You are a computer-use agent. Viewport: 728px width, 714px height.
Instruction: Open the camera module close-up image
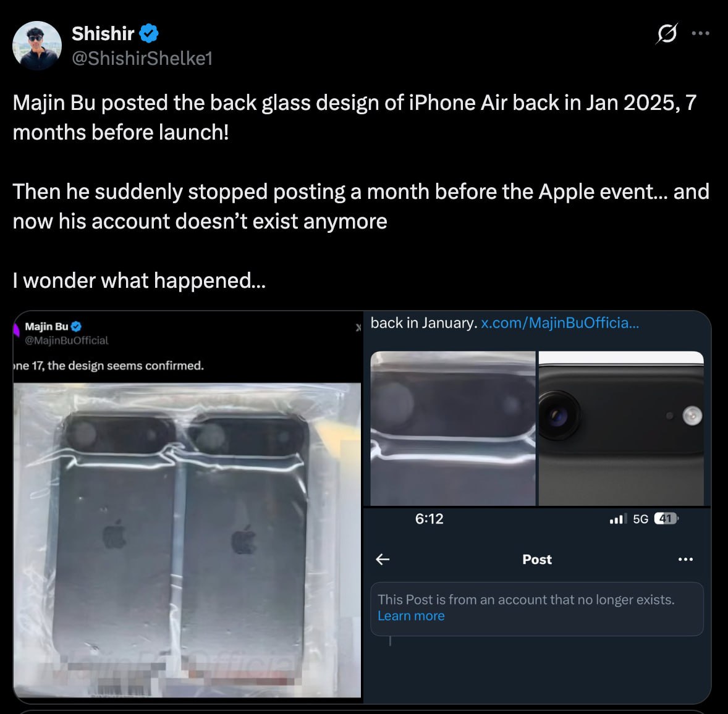(x=620, y=426)
